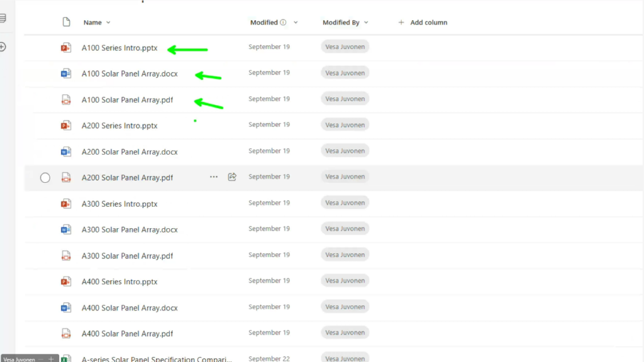Click plus button on Vesa Juvonen name tag overlay
The width and height of the screenshot is (644, 362).
(51, 359)
